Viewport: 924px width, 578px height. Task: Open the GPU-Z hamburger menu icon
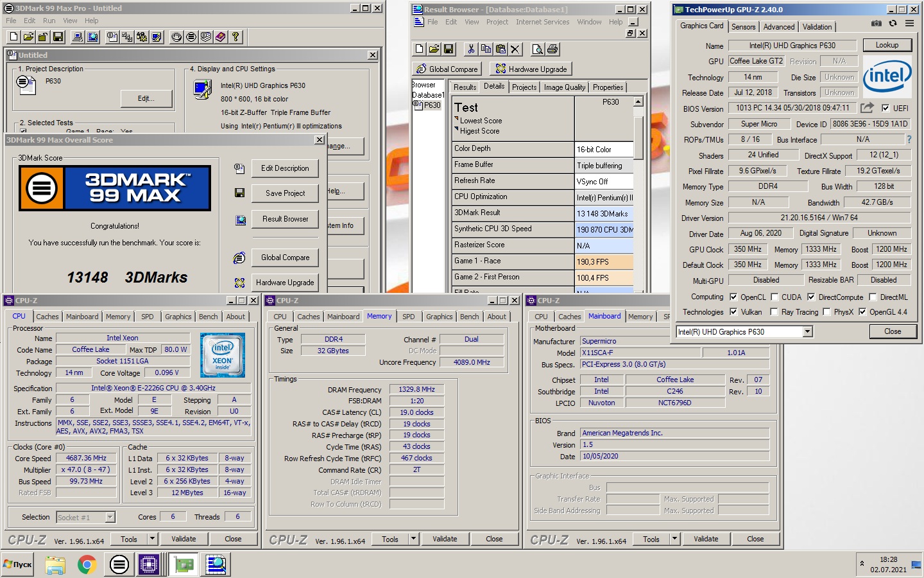click(x=909, y=24)
